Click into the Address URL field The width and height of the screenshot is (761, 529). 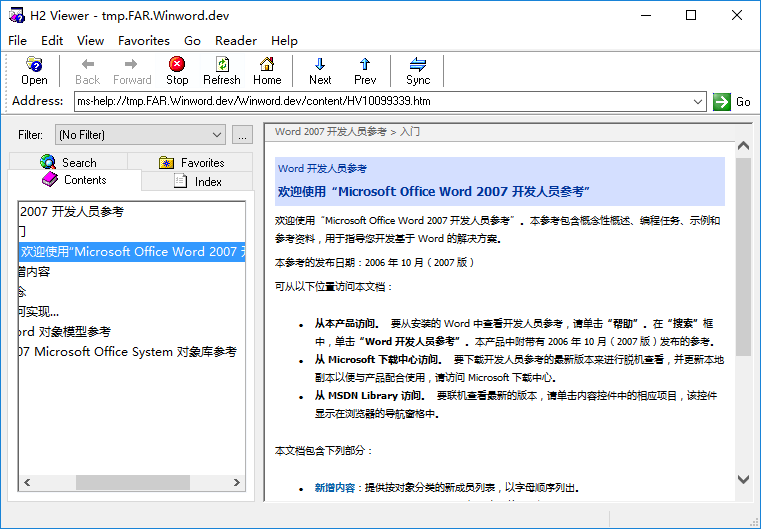[x=383, y=101]
